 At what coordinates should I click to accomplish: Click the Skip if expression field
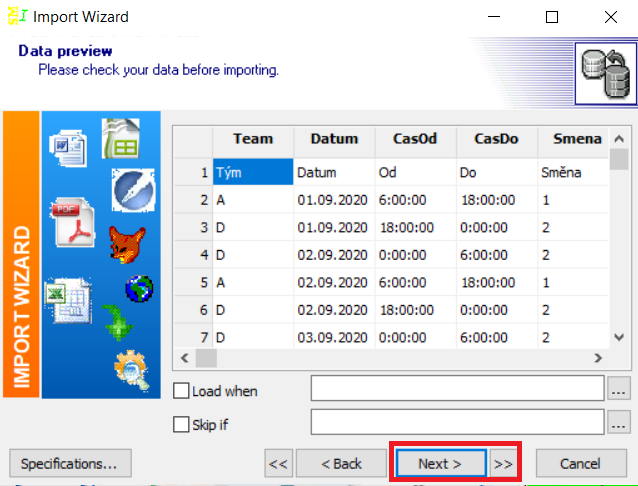457,422
